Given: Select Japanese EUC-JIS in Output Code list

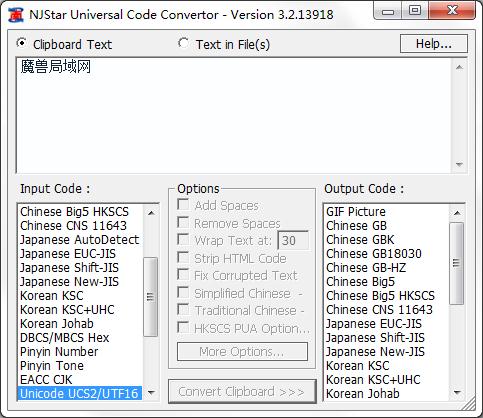Looking at the screenshot, I should click(387, 324).
